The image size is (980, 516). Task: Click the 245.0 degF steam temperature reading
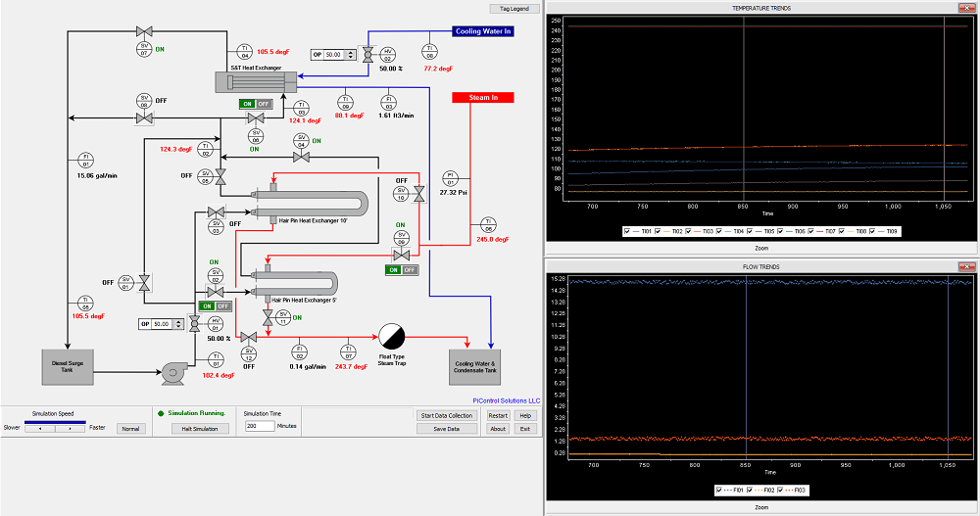coord(493,239)
